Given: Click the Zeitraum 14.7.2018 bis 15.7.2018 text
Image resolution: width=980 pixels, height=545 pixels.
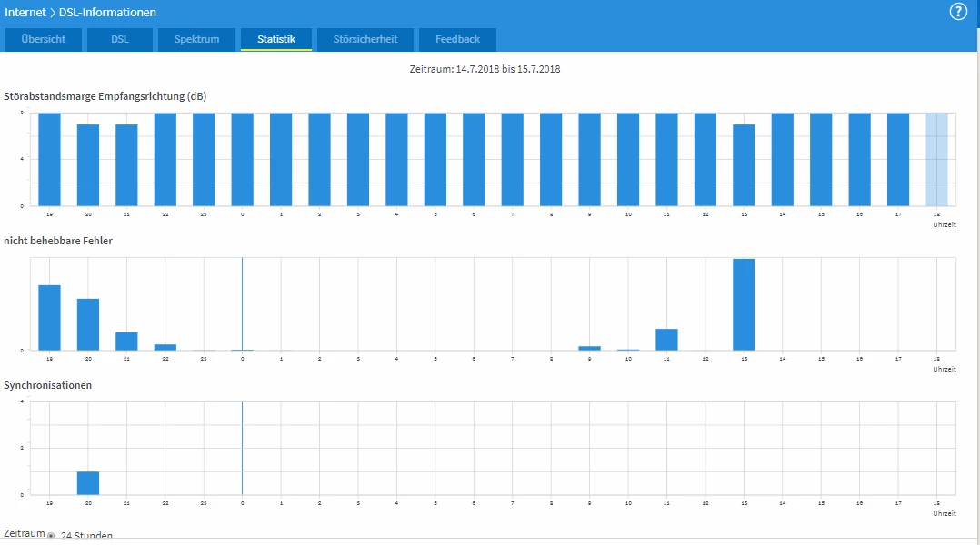Looking at the screenshot, I should [485, 69].
